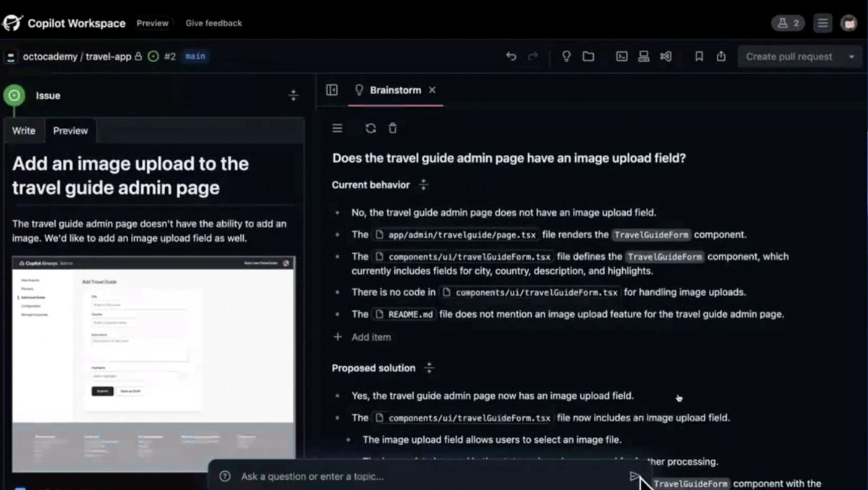Click Add item under Current behavior
This screenshot has width=868, height=490.
[x=371, y=337]
